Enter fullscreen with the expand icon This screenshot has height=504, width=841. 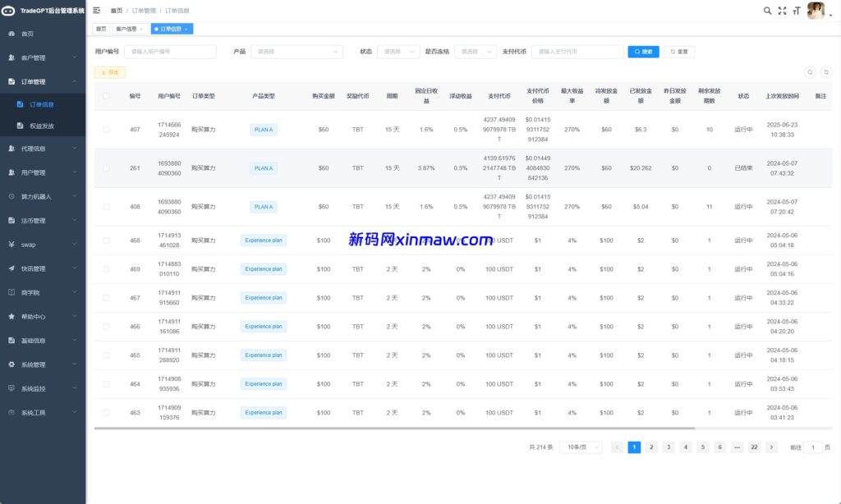[782, 11]
